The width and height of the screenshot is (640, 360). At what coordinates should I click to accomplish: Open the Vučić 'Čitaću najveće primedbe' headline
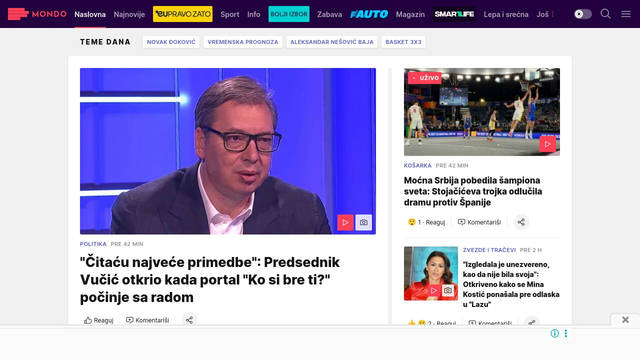point(210,280)
